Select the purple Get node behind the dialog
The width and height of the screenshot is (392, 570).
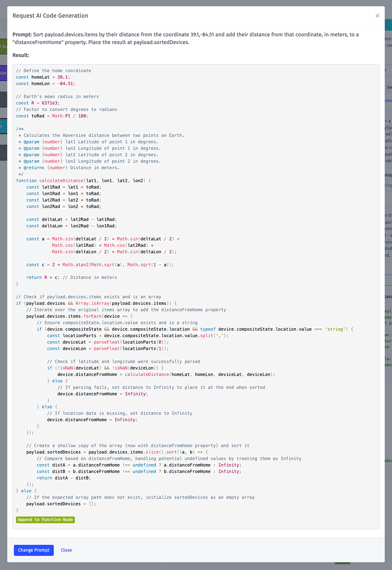[x=3, y=73]
